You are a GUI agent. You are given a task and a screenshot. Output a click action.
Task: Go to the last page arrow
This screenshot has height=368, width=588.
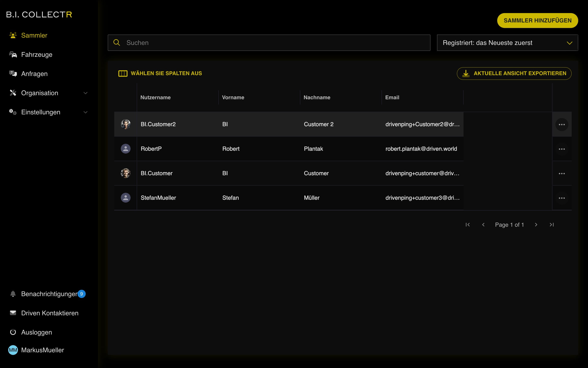pyautogui.click(x=551, y=225)
